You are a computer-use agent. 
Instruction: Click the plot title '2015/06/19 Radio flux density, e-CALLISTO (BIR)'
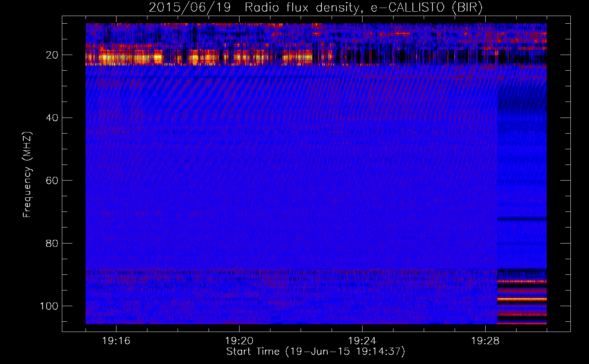(x=316, y=8)
